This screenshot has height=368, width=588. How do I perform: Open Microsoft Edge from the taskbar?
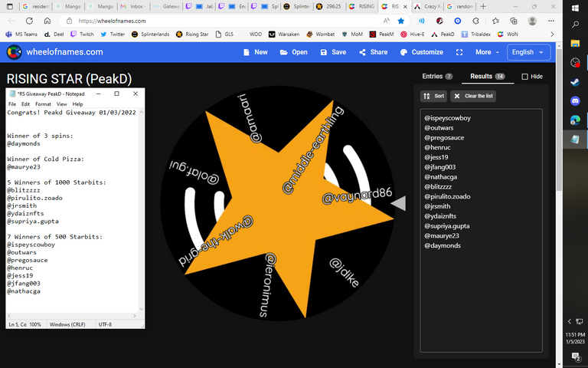click(x=575, y=120)
